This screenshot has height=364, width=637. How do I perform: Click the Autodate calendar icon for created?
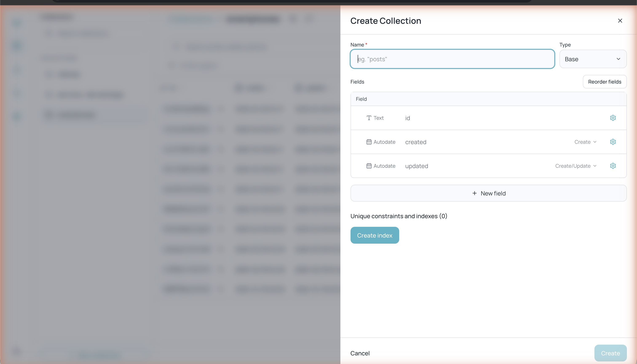[x=369, y=142]
